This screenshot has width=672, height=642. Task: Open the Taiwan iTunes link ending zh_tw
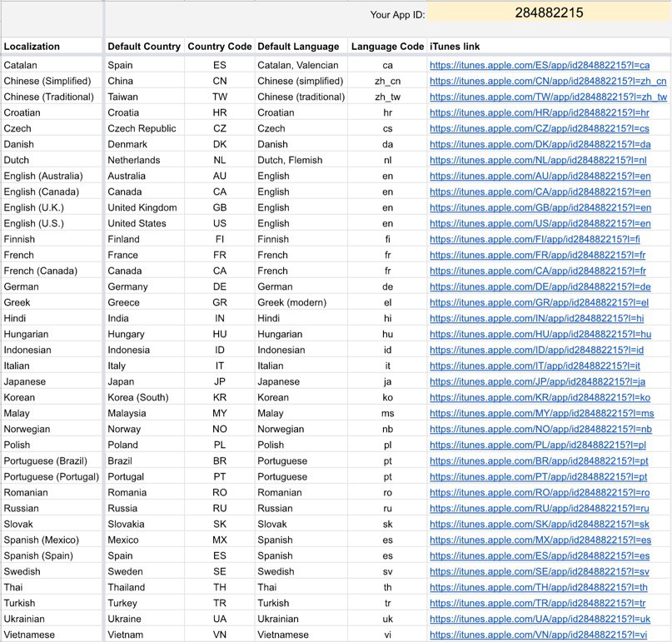548,97
